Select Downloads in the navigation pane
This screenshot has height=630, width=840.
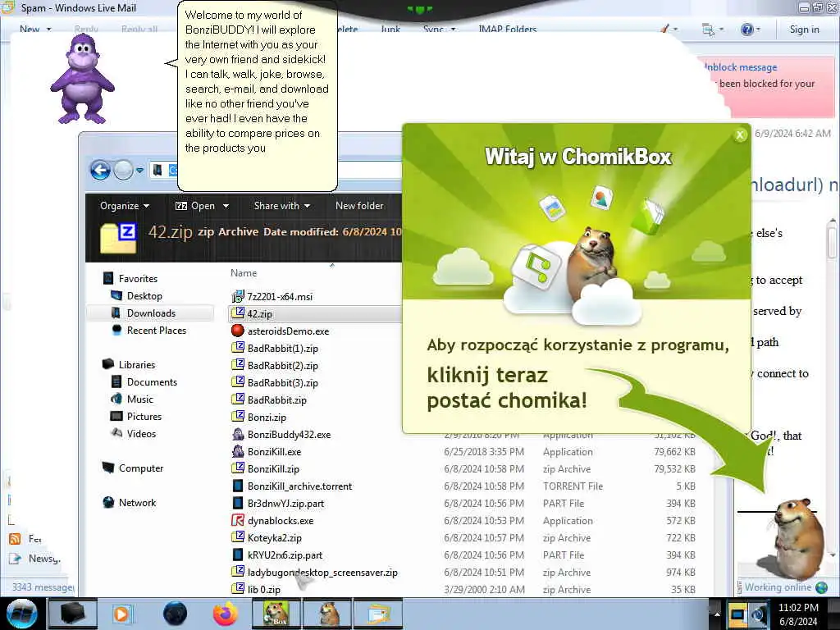point(151,313)
